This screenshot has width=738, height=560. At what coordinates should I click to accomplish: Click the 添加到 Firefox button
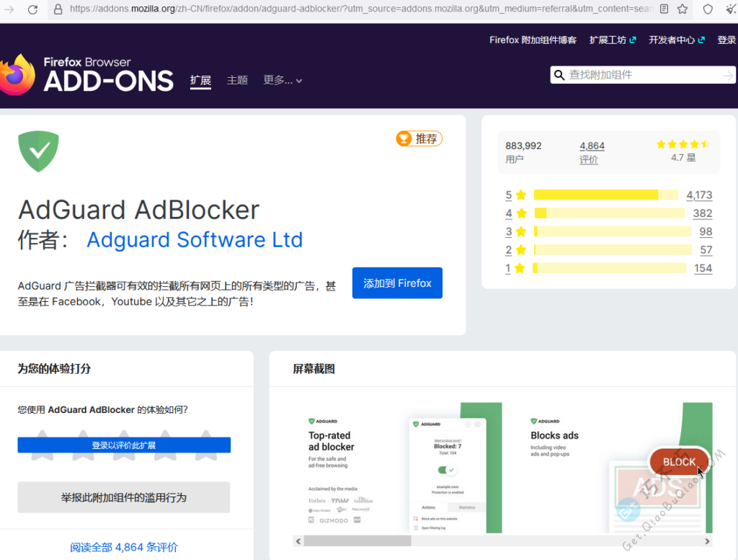click(397, 283)
